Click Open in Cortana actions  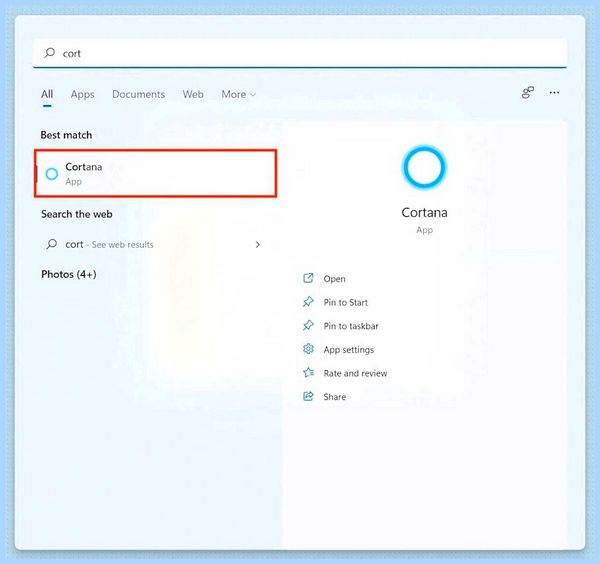[x=334, y=279]
